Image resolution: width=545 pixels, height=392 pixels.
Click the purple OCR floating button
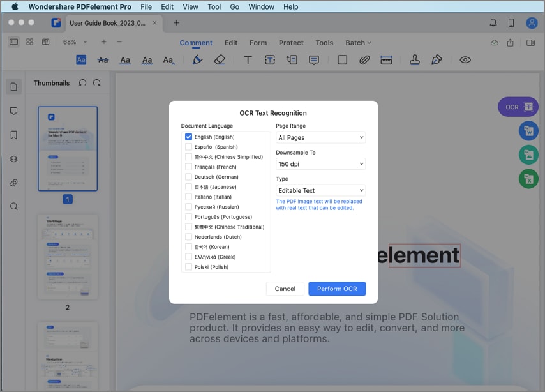(518, 107)
